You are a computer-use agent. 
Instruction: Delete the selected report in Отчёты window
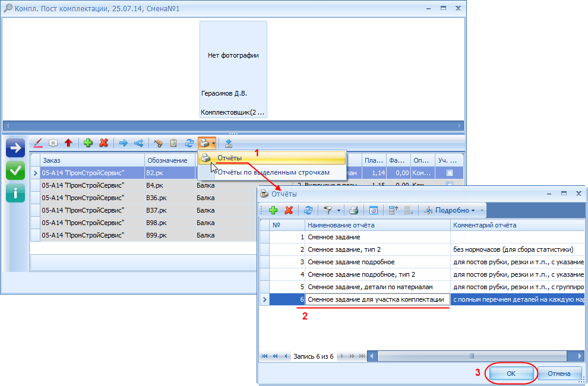289,210
